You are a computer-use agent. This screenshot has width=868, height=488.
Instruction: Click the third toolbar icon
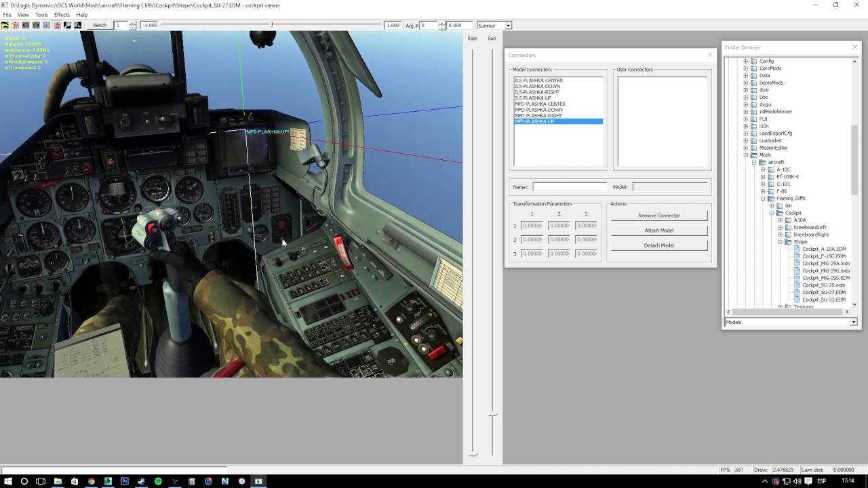(26, 25)
